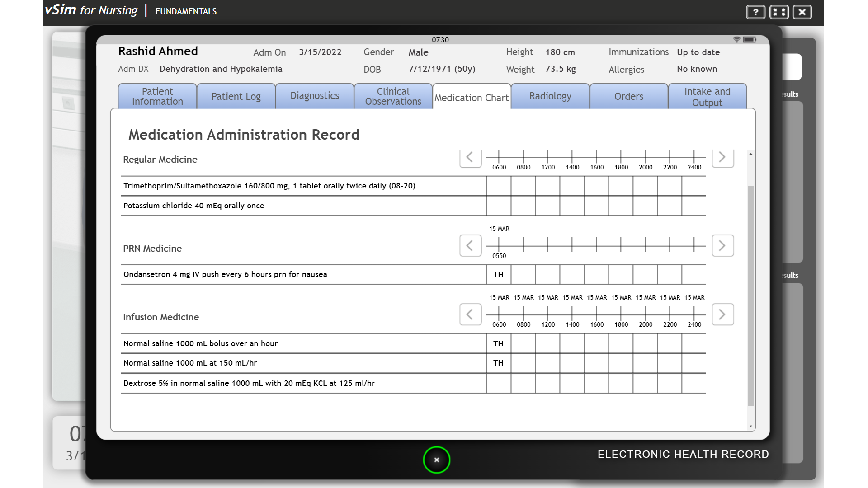Move Infusion Medicine timeline forward
The width and height of the screenshot is (868, 488).
click(722, 314)
